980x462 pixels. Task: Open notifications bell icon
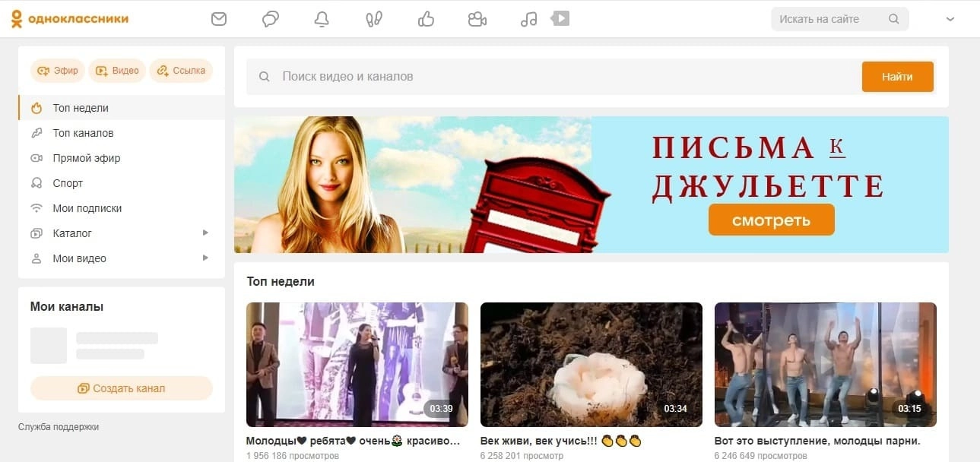322,19
